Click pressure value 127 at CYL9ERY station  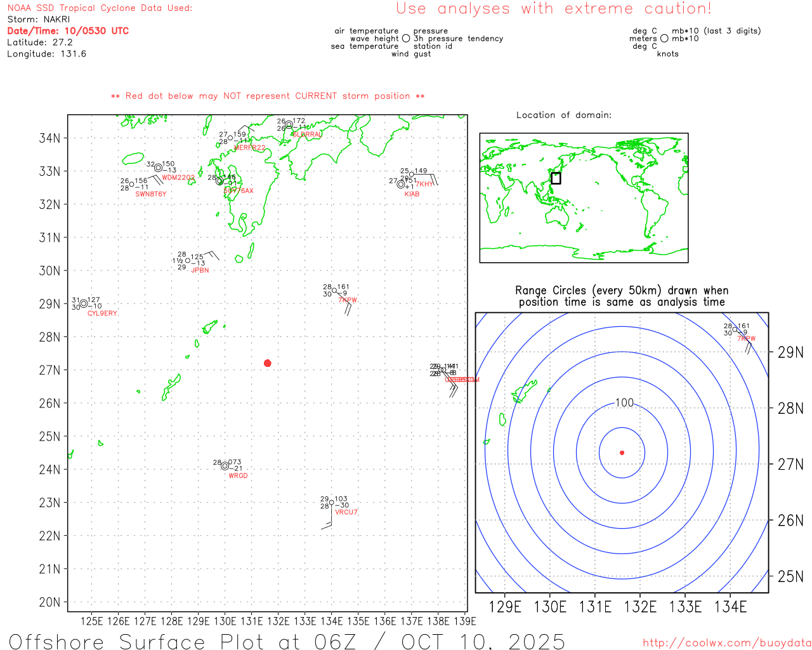click(94, 300)
